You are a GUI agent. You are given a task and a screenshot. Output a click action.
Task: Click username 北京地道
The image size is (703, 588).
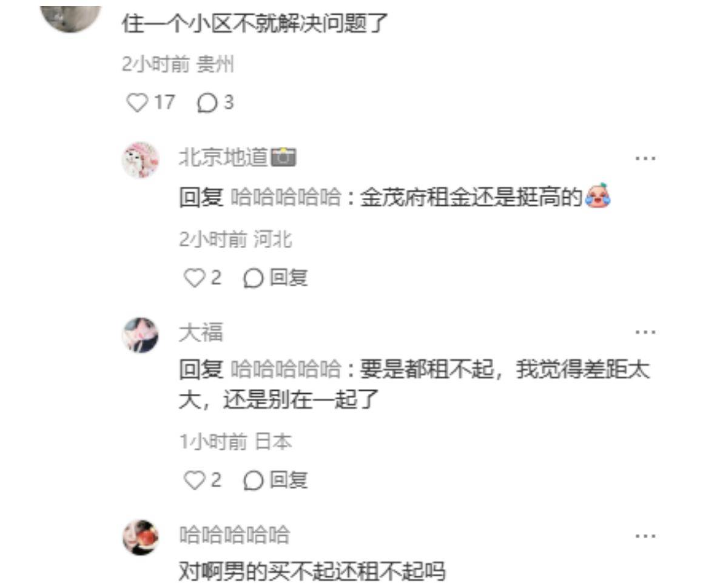223,157
